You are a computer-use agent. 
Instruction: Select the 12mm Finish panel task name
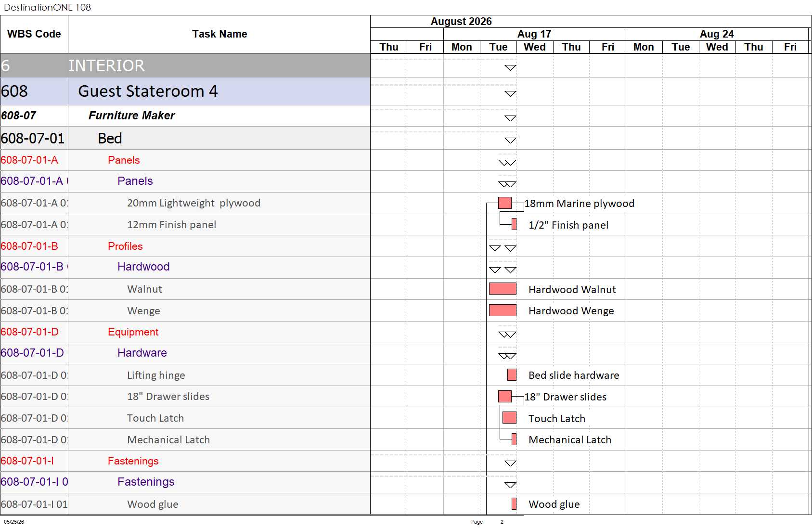tap(172, 225)
